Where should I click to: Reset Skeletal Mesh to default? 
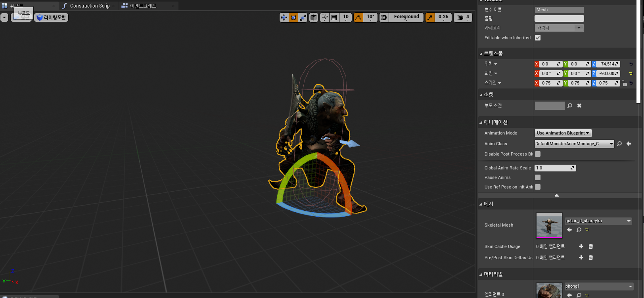pyautogui.click(x=587, y=230)
